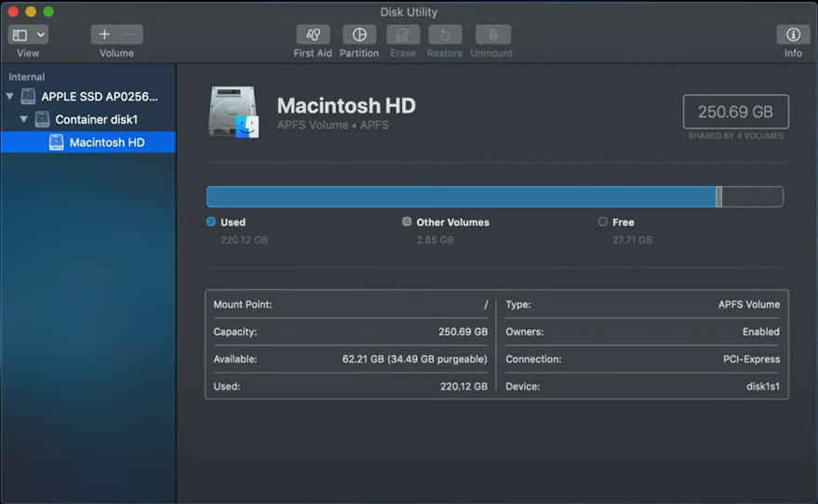Open the View dropdown chevron
This screenshot has height=504, width=818.
[41, 35]
